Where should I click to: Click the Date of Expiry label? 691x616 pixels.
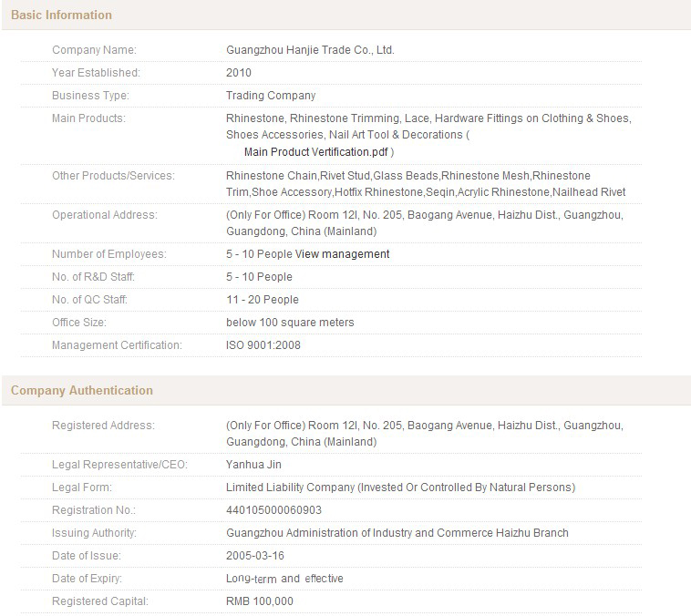coord(87,579)
